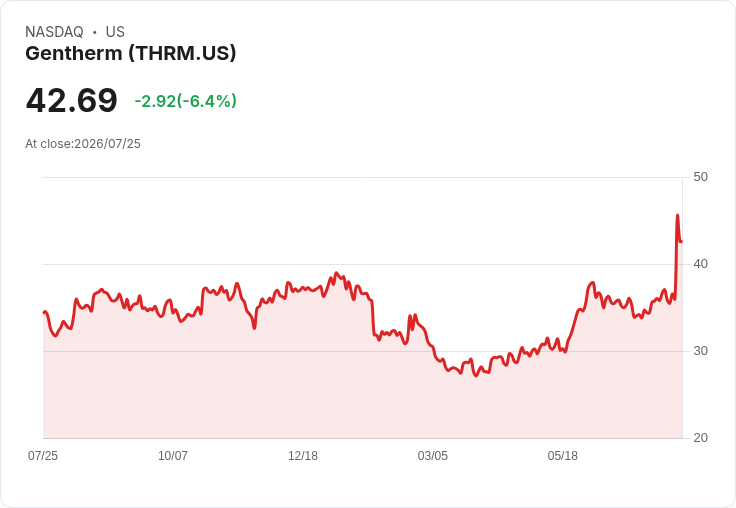The image size is (736, 508).
Task: Click the 10/07 x-axis date label
Action: (173, 455)
